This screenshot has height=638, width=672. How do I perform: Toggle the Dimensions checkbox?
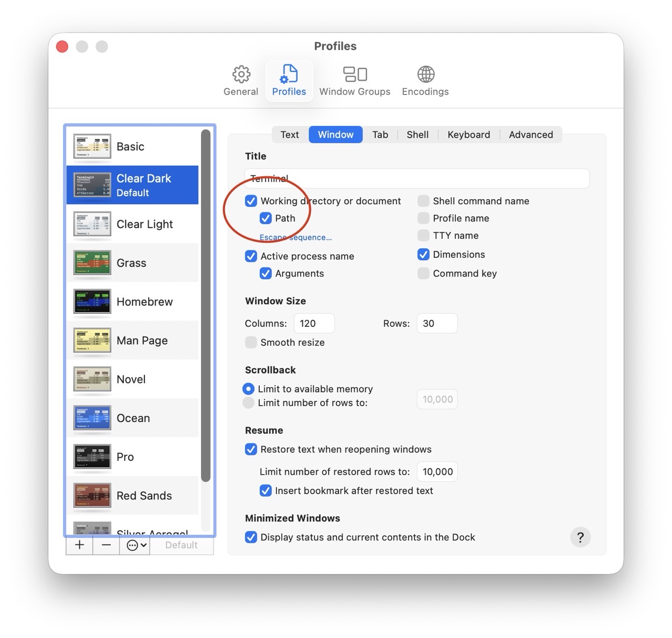[423, 254]
